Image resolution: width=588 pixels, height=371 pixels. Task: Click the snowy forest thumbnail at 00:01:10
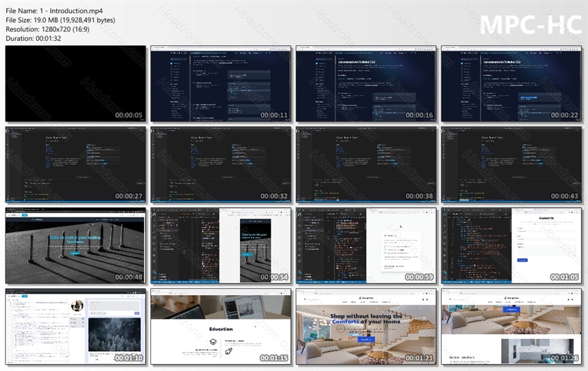point(75,327)
